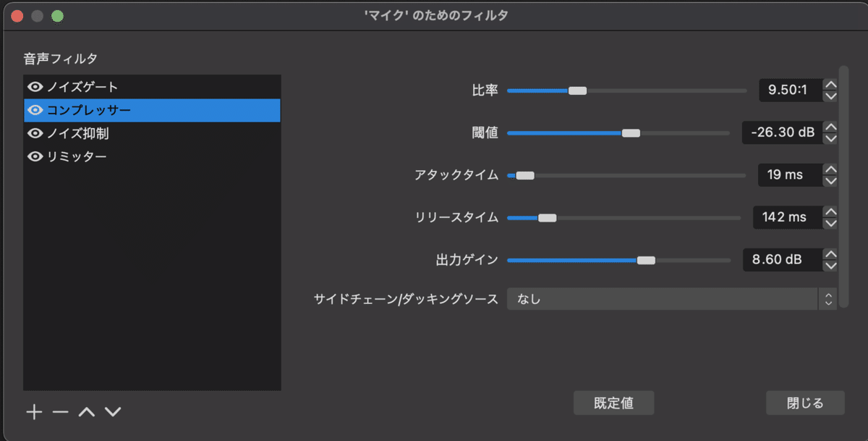Image resolution: width=868 pixels, height=441 pixels.
Task: Click the 閉じる button
Action: click(x=805, y=403)
